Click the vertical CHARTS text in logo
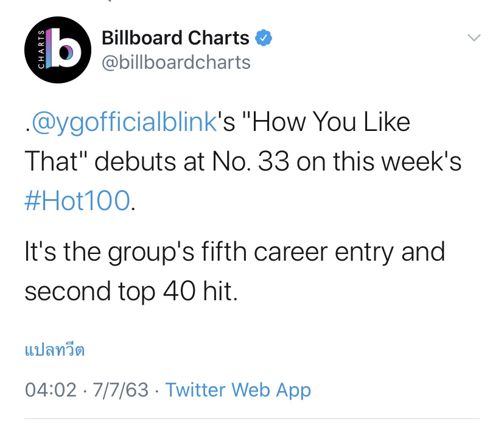This screenshot has height=430, width=504. pyautogui.click(x=40, y=51)
